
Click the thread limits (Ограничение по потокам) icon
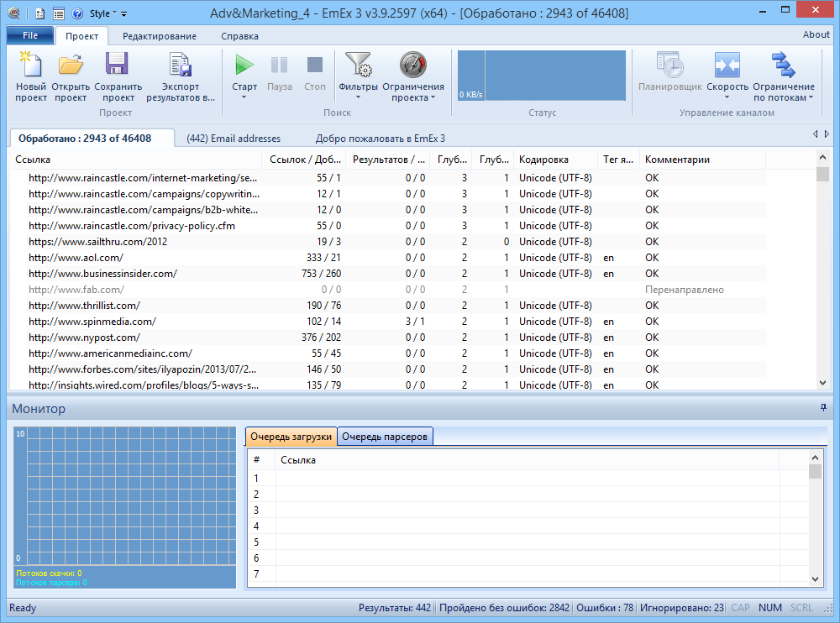783,65
